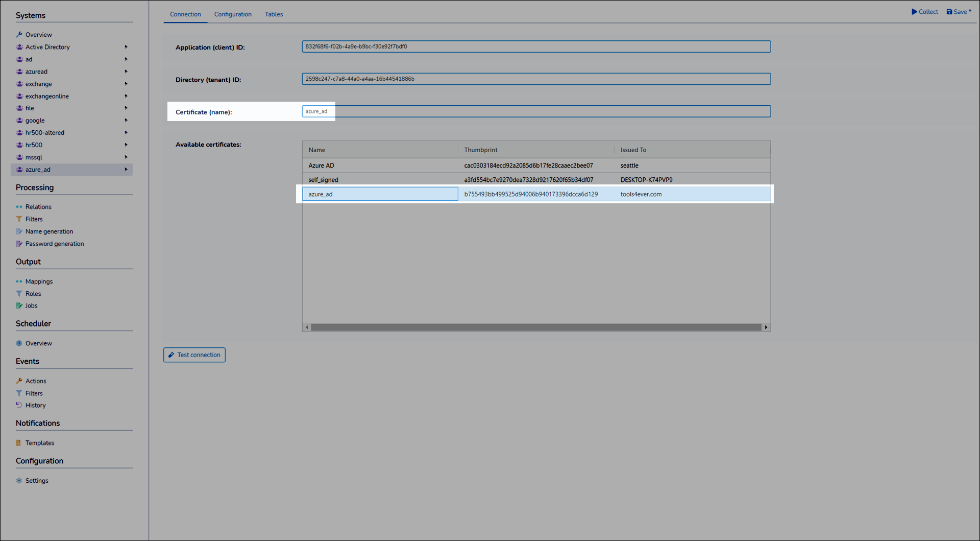980x541 pixels.
Task: Click the Jobs icon under Output
Action: (x=19, y=305)
